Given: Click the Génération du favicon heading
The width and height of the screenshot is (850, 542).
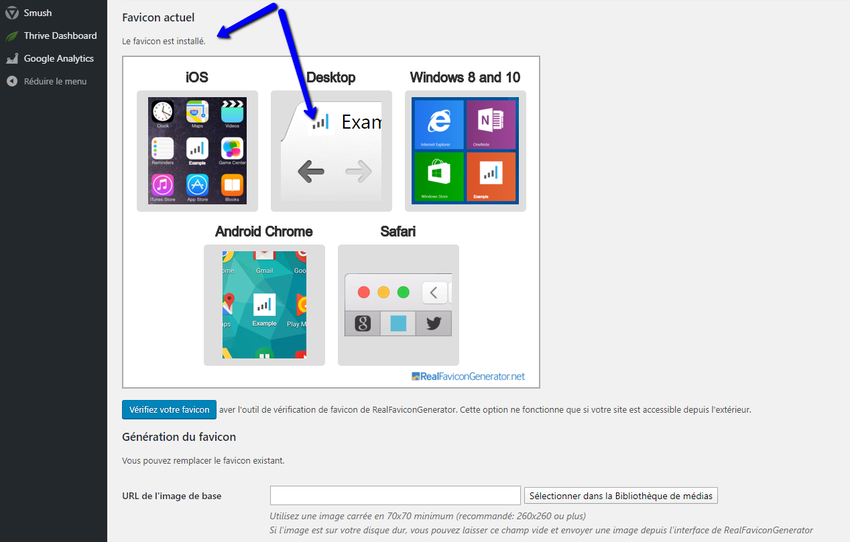Looking at the screenshot, I should 179,437.
